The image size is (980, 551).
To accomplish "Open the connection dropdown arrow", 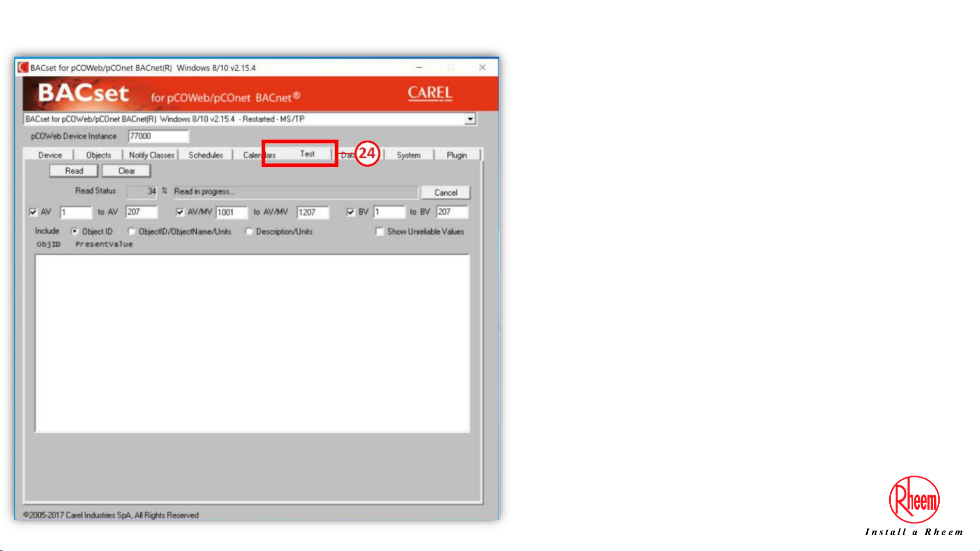I will click(470, 119).
